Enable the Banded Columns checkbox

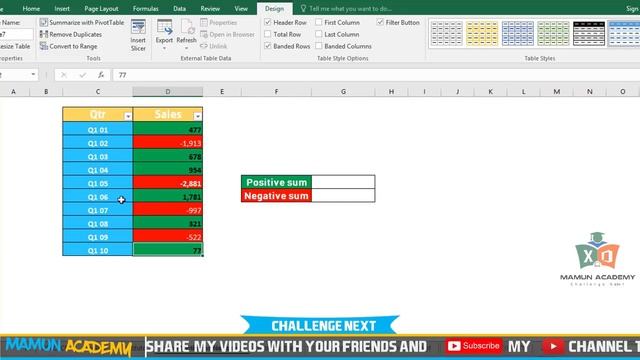click(x=319, y=46)
